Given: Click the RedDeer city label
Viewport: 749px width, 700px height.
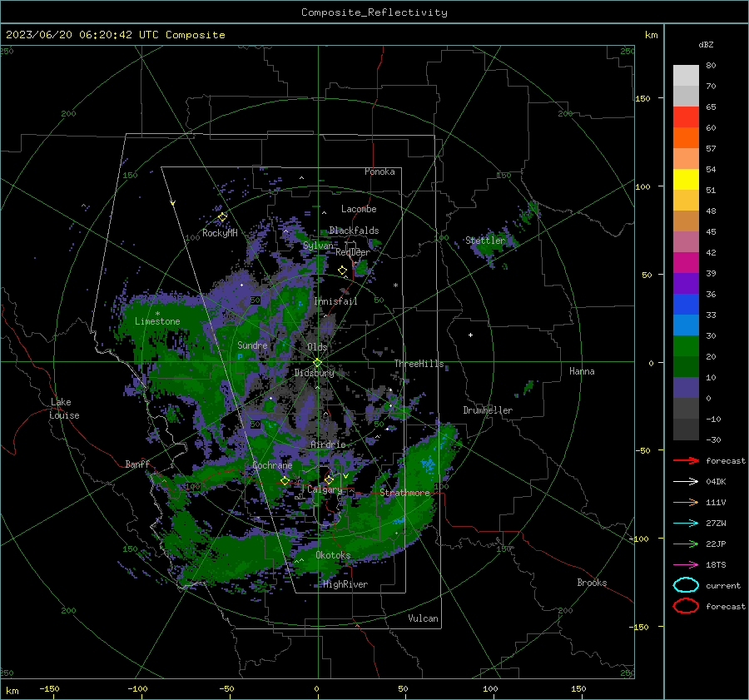Looking at the screenshot, I should 353,252.
